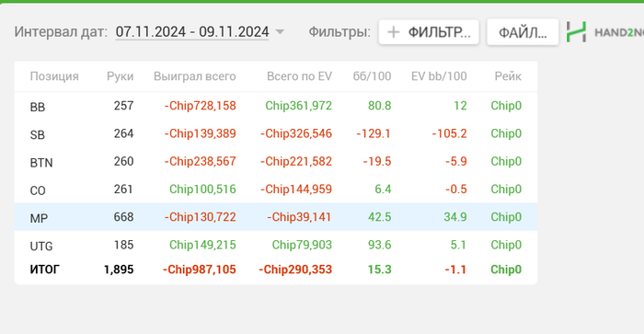Click the Hand2Note logo icon
Image resolution: width=644 pixels, height=334 pixels.
(x=576, y=32)
